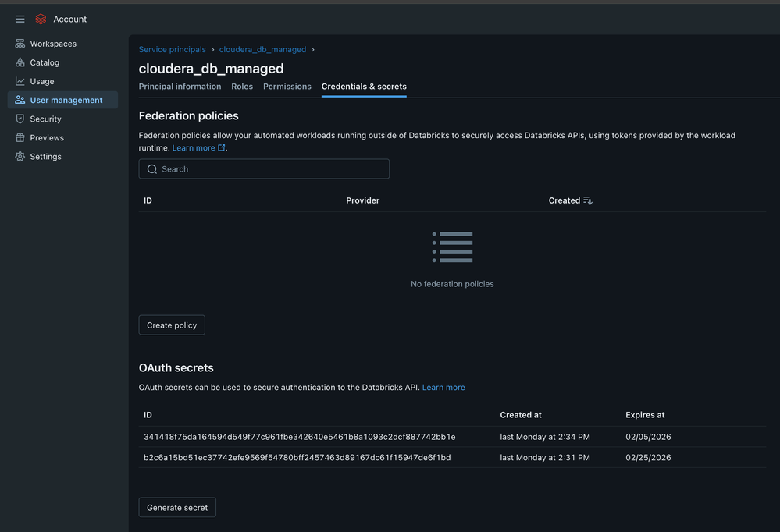The height and width of the screenshot is (532, 780).
Task: Click the Settings gear icon
Action: pos(20,157)
